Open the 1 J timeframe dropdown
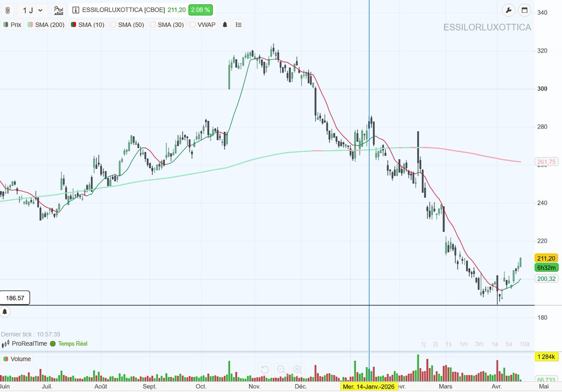The image size is (562, 392). [x=33, y=10]
